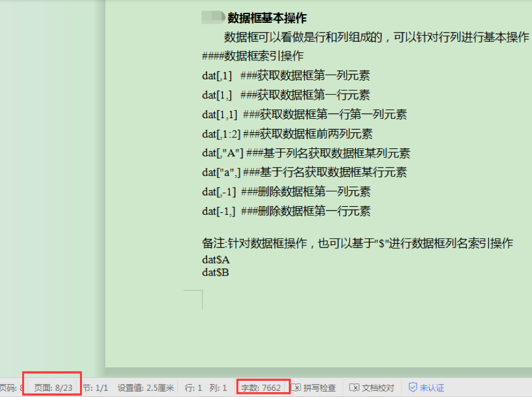Screen dimensions: 532x397
Task: Click the line 获取数据框第一行第一列元素
Action: pos(304,114)
